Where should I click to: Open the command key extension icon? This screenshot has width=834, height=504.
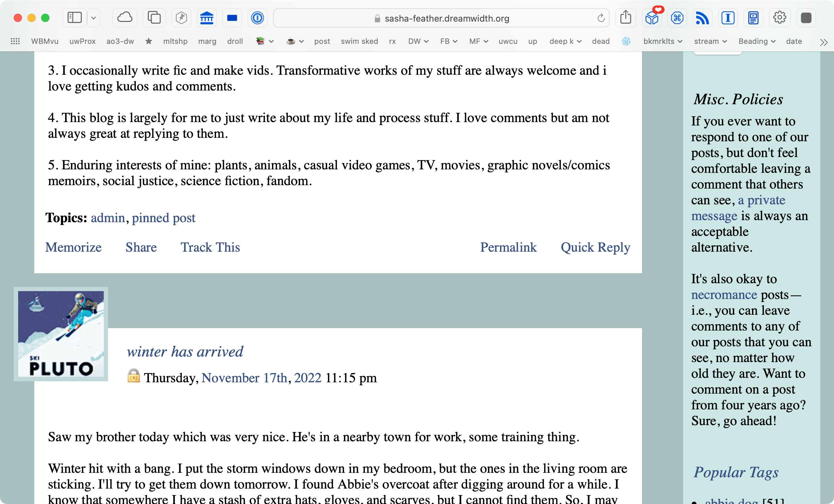677,18
